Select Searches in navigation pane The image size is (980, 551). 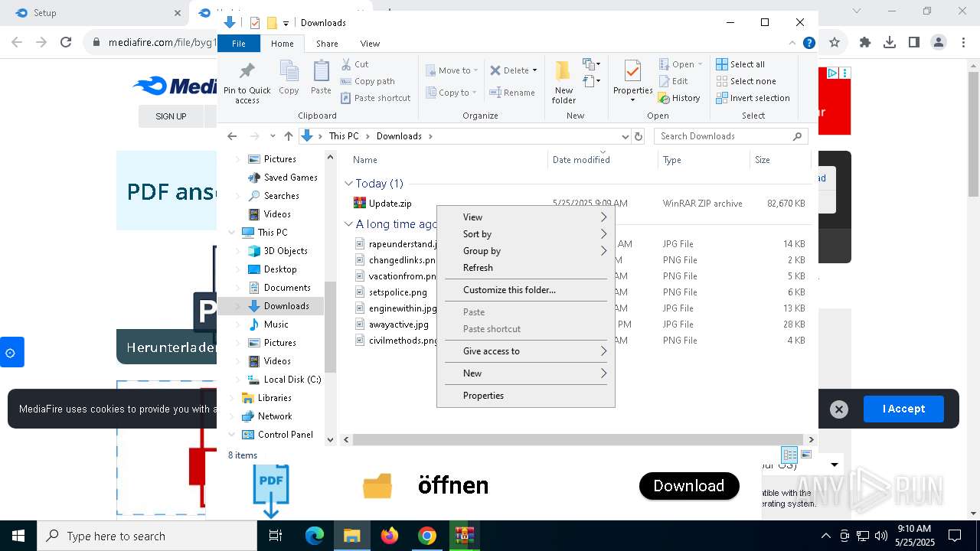click(x=281, y=196)
